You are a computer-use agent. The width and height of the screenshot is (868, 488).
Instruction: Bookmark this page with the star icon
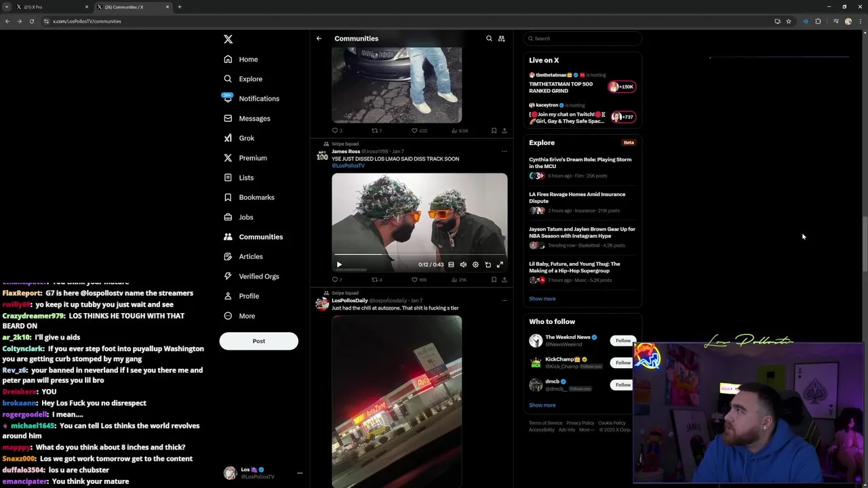click(789, 22)
